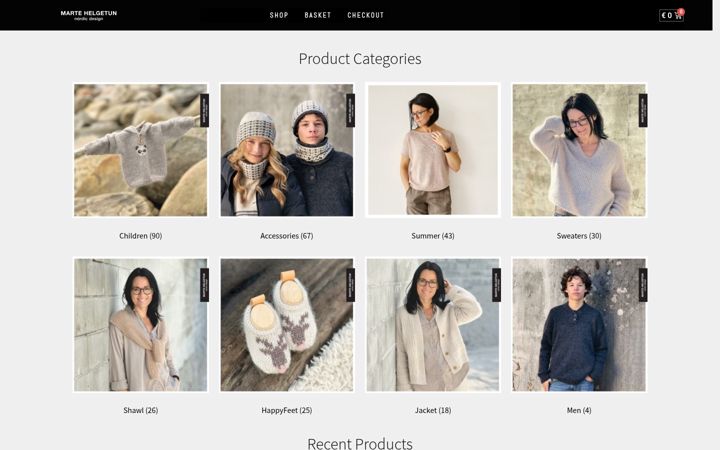Open the Sweaters category picture

tap(579, 150)
